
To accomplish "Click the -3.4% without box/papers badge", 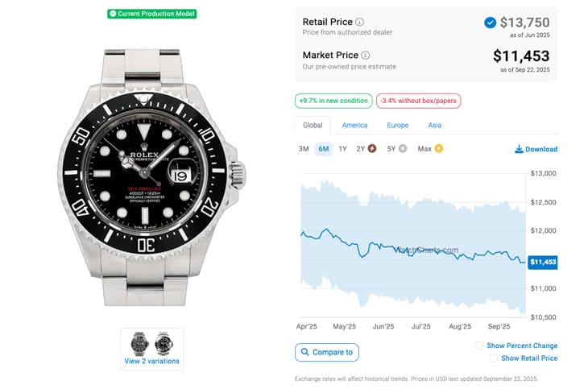I will 418,101.
